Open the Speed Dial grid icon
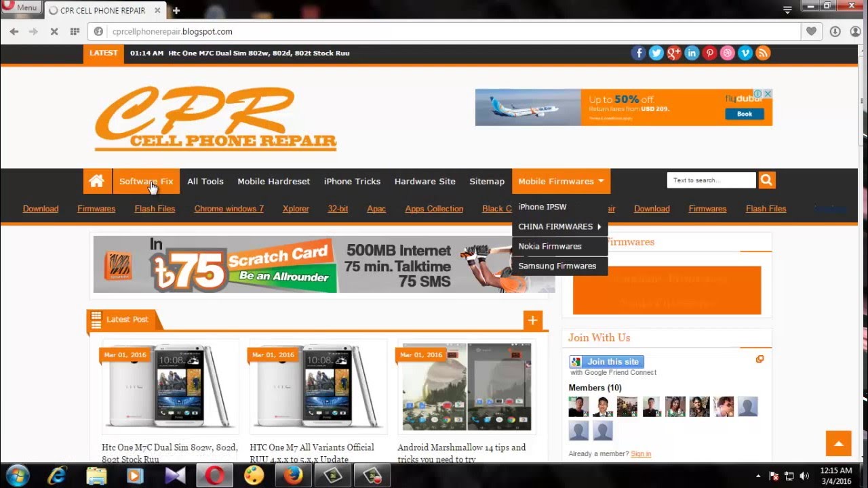The width and height of the screenshot is (868, 488). [75, 31]
